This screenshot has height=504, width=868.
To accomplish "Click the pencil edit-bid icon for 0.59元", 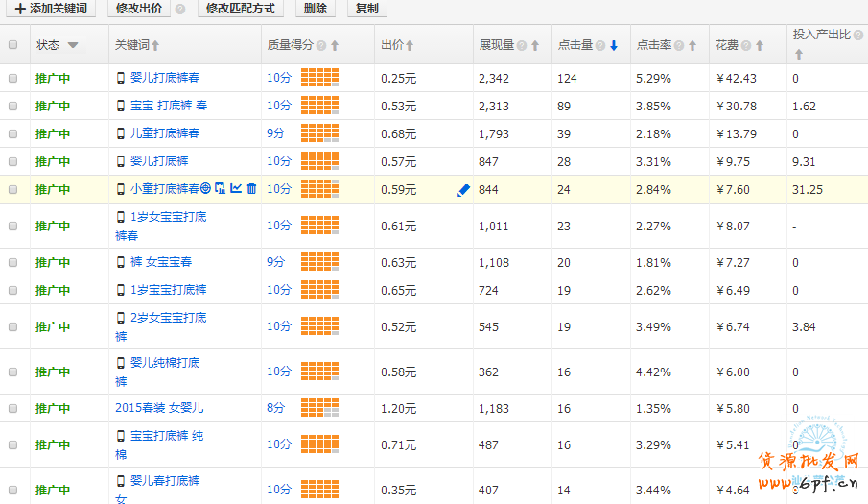I will click(x=463, y=190).
